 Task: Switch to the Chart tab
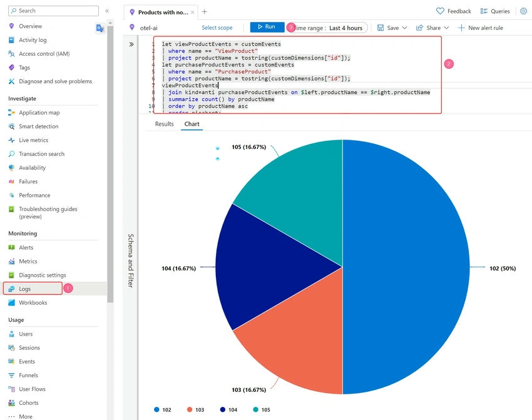coord(192,124)
